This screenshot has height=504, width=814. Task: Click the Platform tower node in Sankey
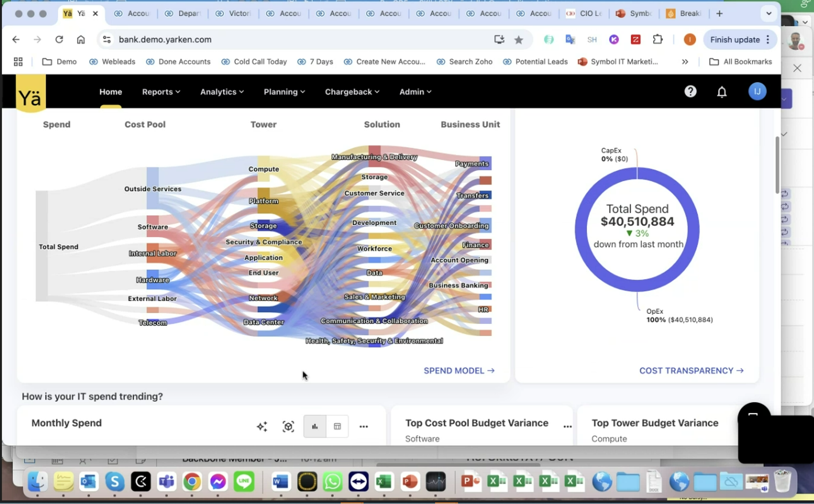[x=263, y=201]
